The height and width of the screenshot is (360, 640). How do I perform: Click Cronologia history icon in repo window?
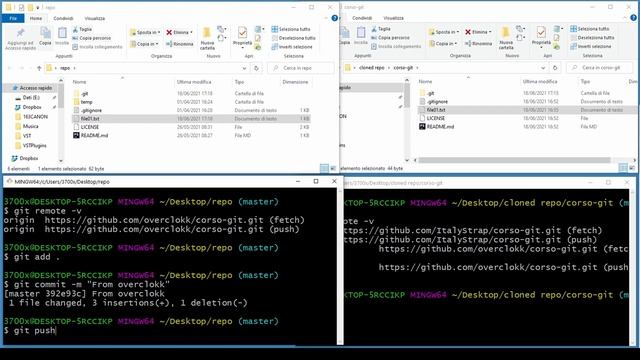[x=258, y=47]
